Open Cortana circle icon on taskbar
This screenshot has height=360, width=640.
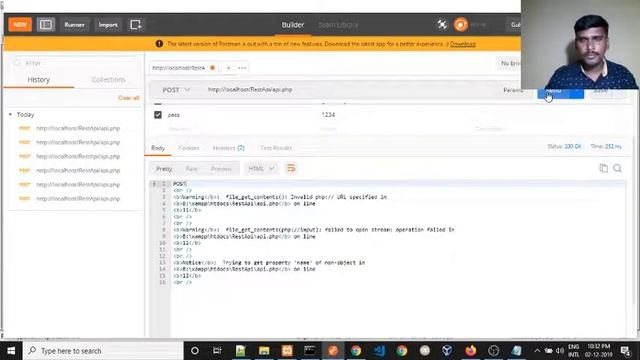[195, 351]
